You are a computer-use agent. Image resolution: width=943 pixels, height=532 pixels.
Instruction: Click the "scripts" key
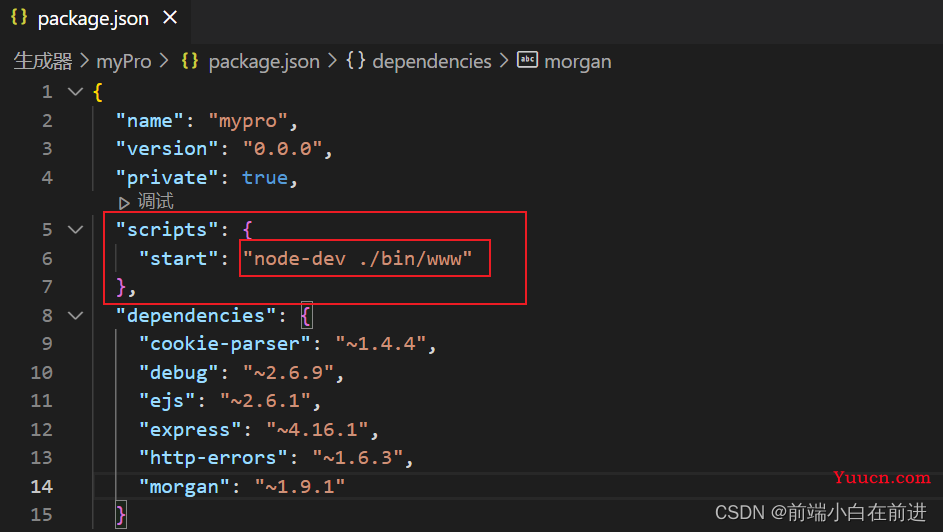pyautogui.click(x=167, y=230)
